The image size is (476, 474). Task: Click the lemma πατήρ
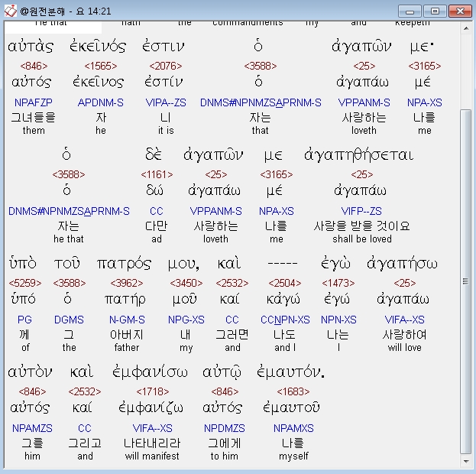125,300
